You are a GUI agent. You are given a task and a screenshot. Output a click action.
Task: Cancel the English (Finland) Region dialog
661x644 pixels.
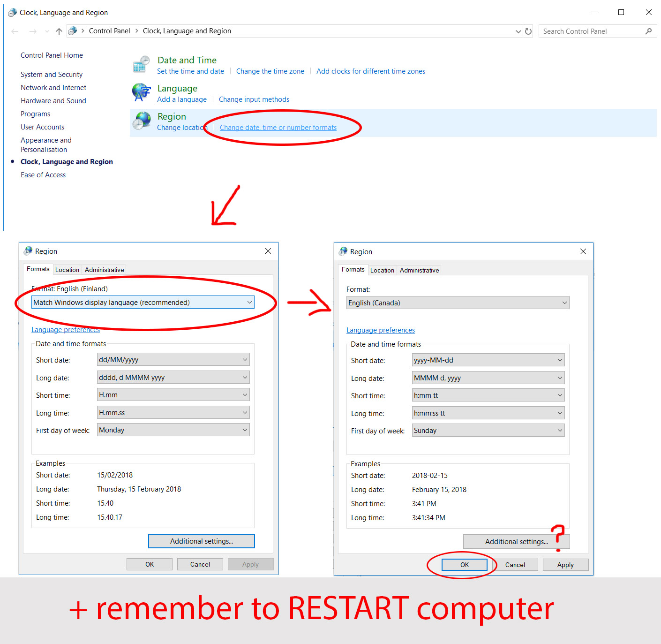(200, 564)
